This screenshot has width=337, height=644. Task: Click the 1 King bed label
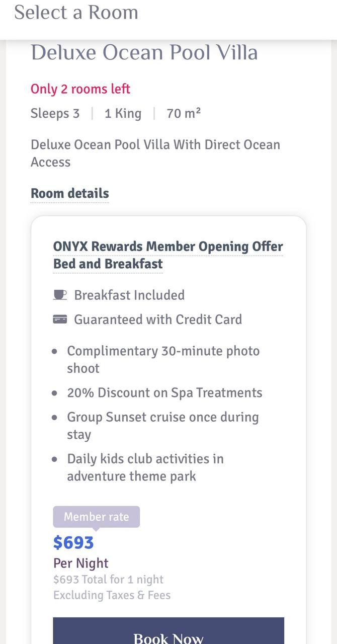click(123, 114)
